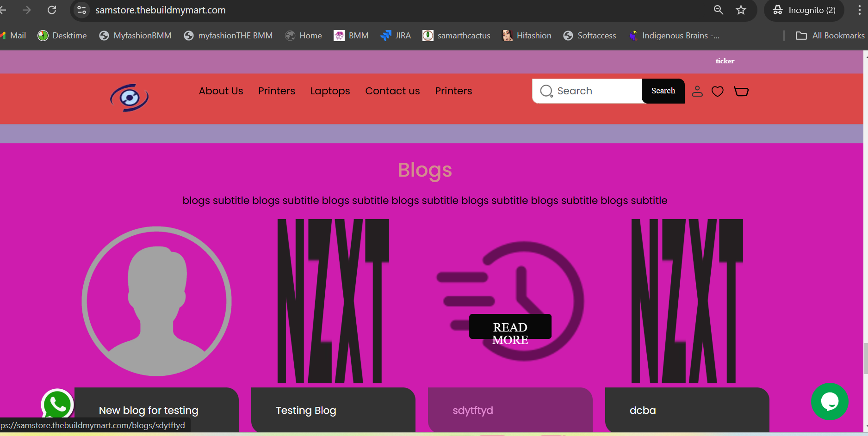Go forward with browser arrow

click(27, 10)
